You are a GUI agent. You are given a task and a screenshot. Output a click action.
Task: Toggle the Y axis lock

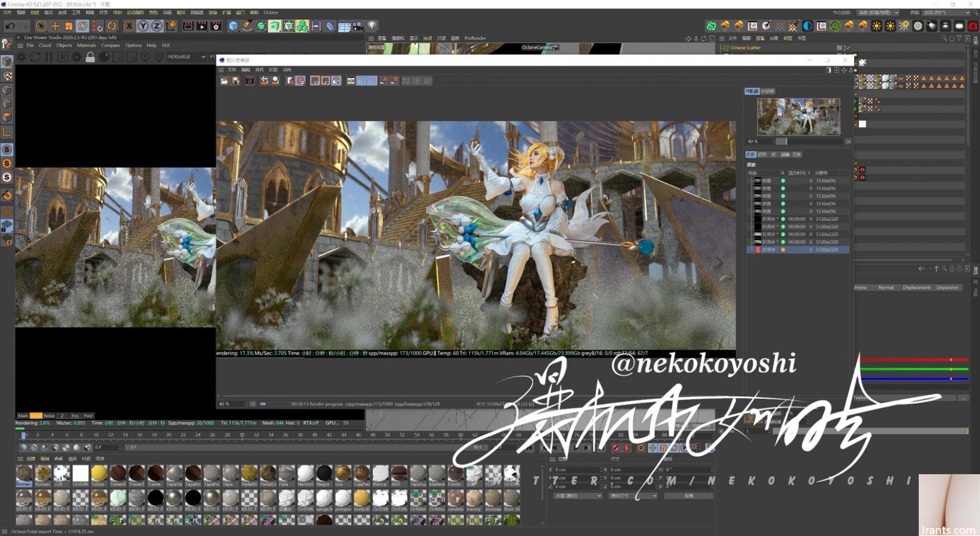143,26
